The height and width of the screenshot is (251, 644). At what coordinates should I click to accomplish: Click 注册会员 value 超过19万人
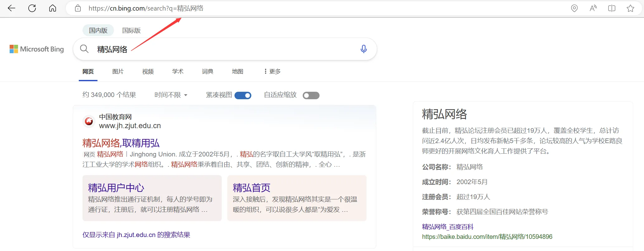(473, 197)
